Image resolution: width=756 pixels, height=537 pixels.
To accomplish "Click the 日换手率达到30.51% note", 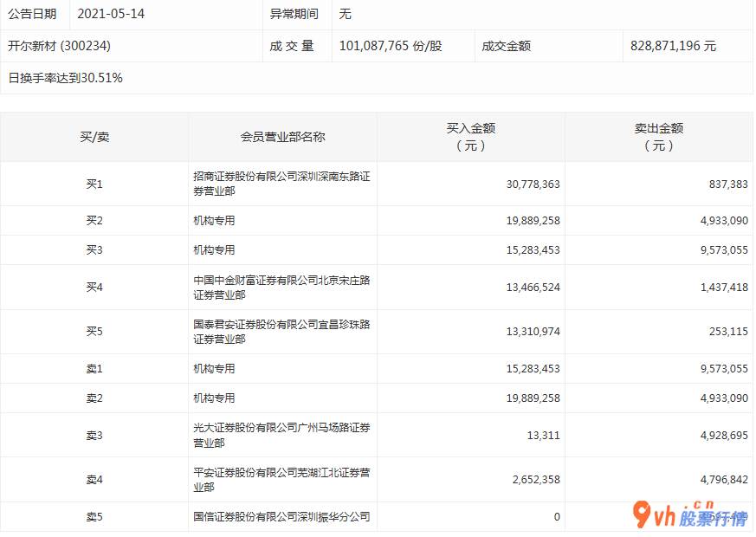I will (x=65, y=78).
